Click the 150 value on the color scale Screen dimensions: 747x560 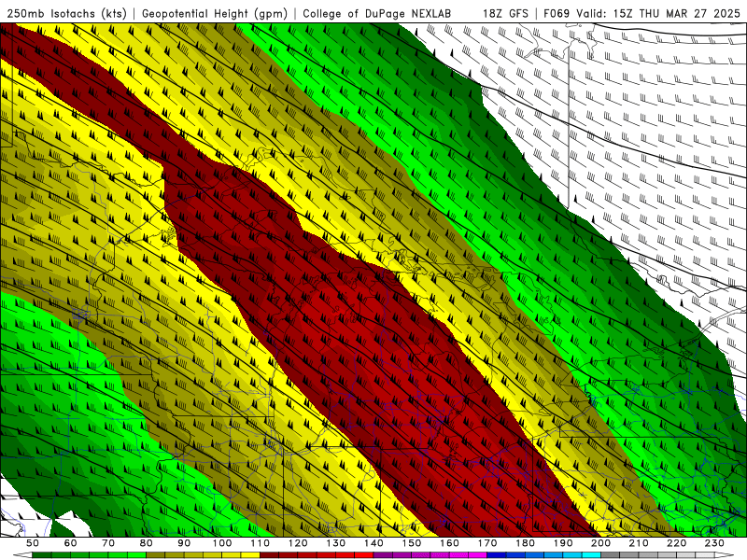tap(412, 543)
